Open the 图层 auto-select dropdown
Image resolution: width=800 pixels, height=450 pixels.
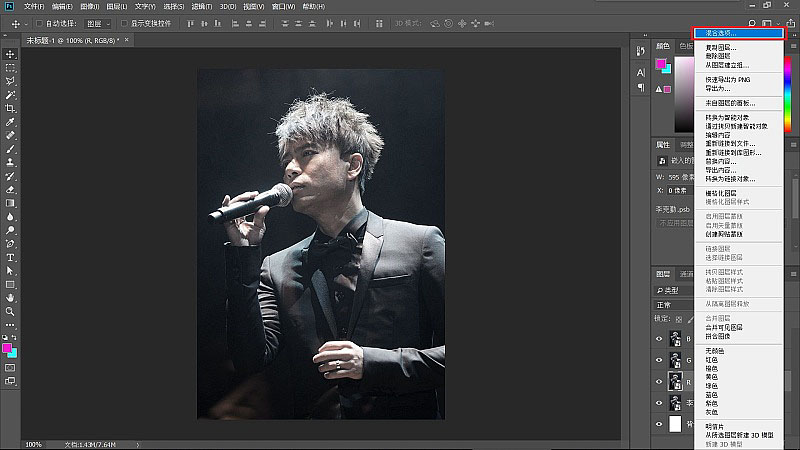pos(98,23)
